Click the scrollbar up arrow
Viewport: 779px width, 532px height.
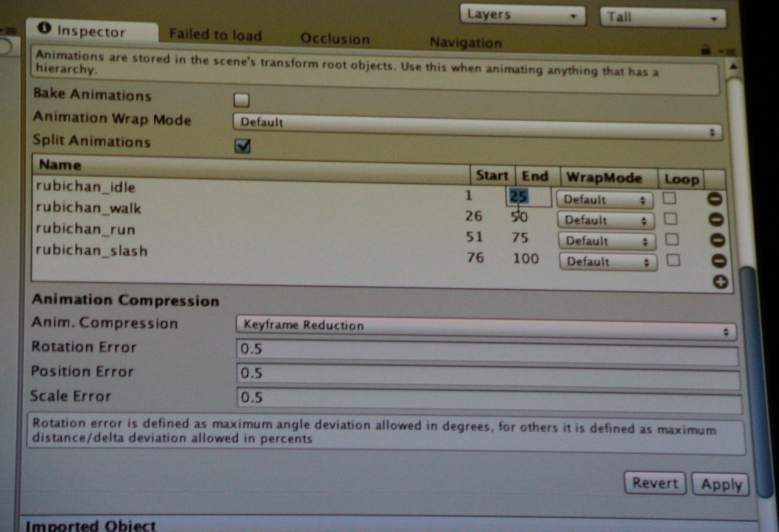(x=734, y=66)
